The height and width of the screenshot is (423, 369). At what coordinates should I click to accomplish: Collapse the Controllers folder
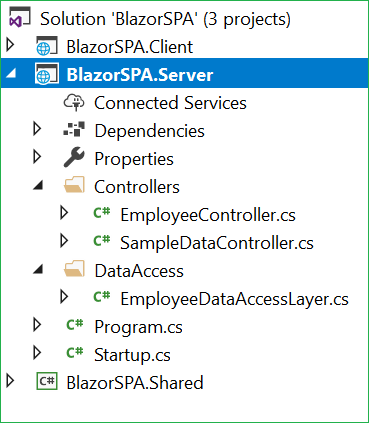38,185
